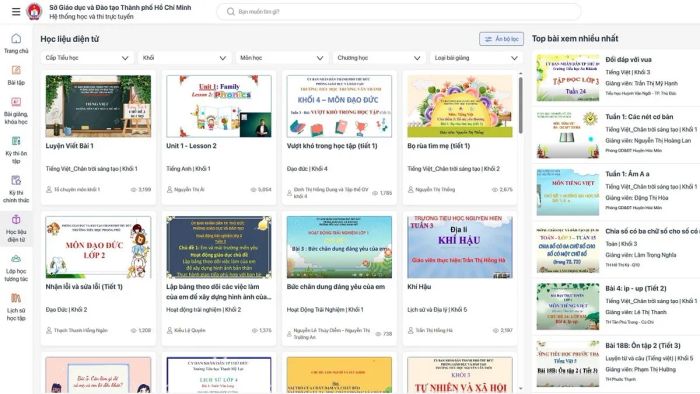Image resolution: width=700 pixels, height=394 pixels.
Task: Open Bức chân dung đáng yêu của em title
Action: (x=336, y=287)
